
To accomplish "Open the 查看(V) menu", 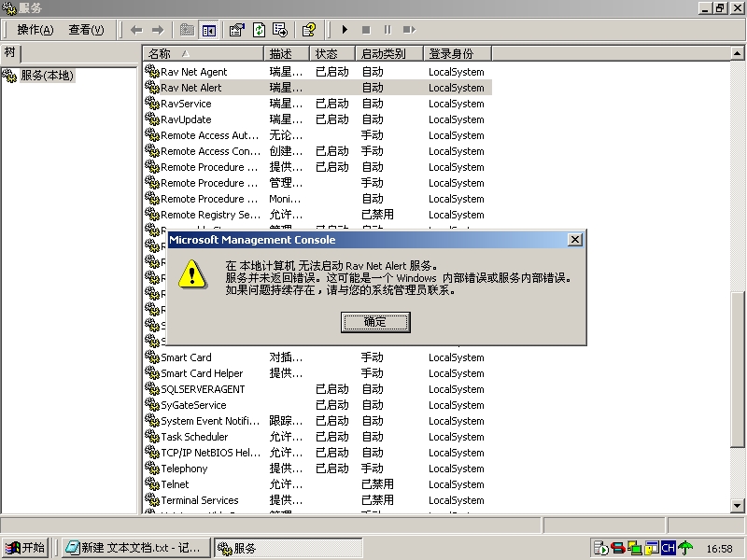I will point(86,30).
